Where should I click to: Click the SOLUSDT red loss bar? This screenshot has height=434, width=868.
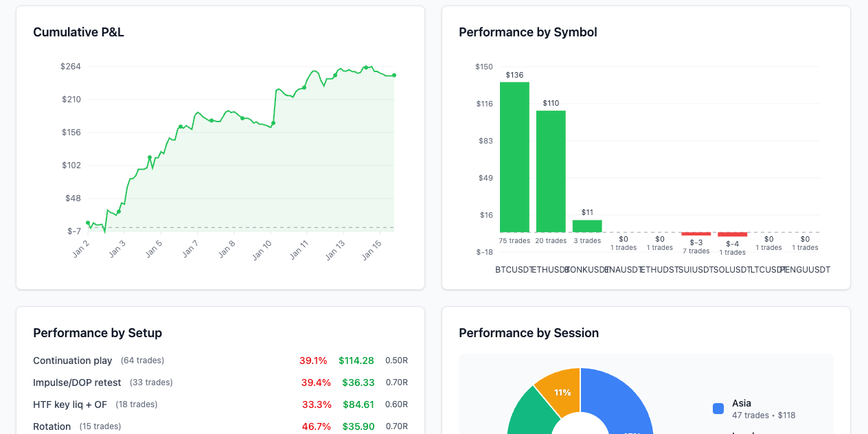pyautogui.click(x=733, y=234)
